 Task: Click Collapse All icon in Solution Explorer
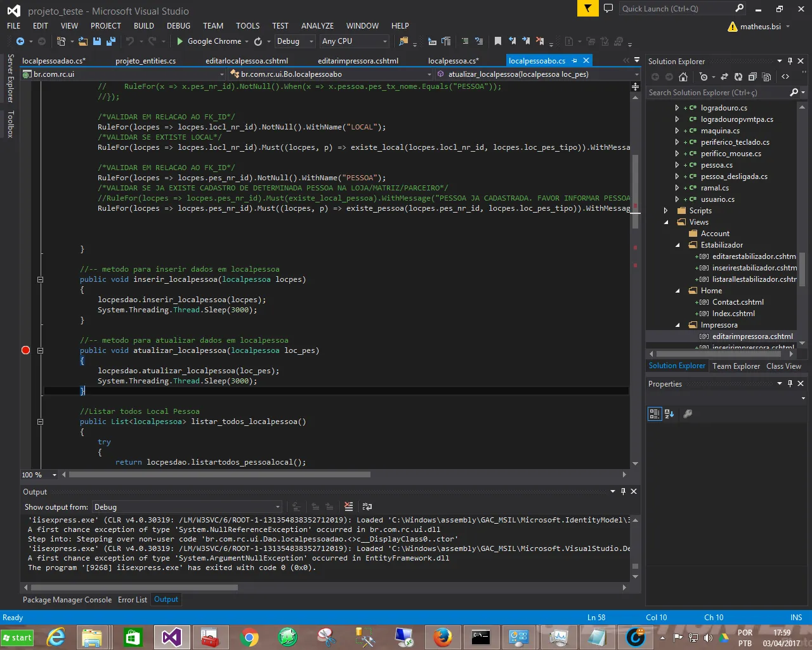coord(752,77)
